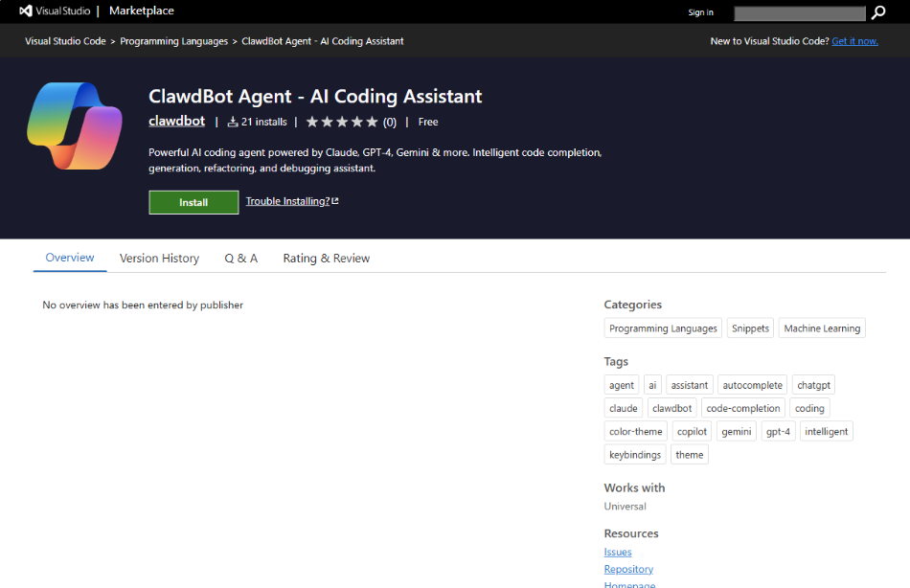
Task: Click the 'Universal' works-with text
Action: point(626,507)
